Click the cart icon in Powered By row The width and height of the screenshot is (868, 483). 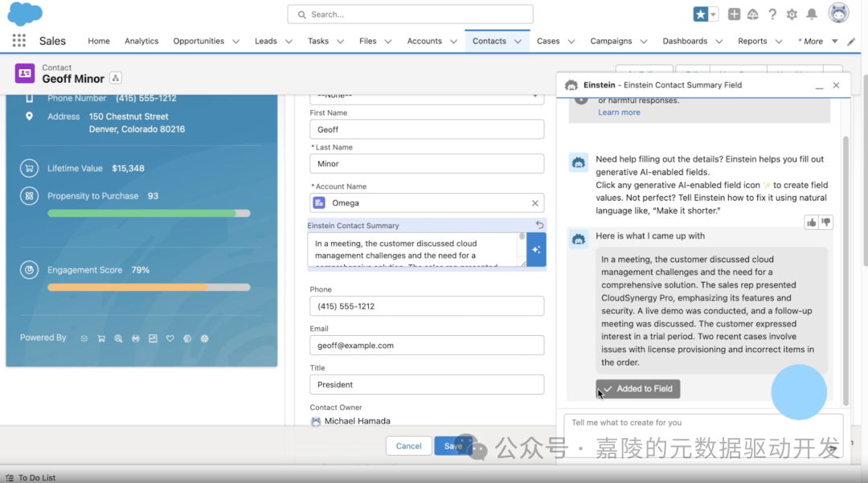[101, 338]
